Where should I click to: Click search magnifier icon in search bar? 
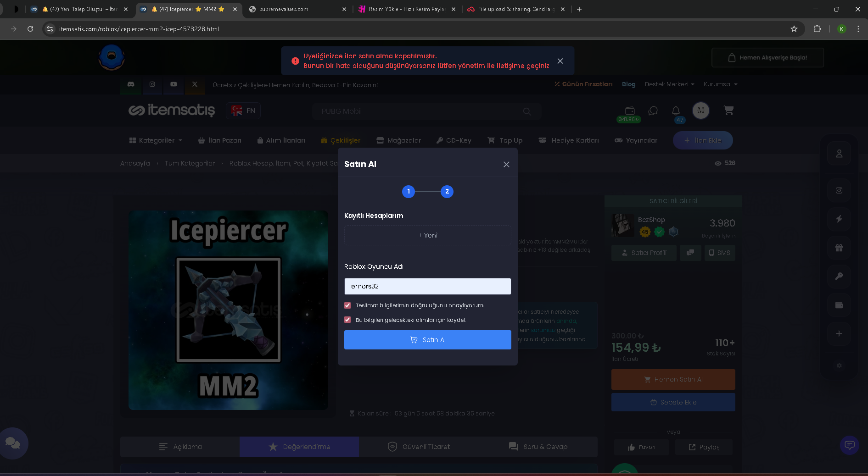point(527,111)
